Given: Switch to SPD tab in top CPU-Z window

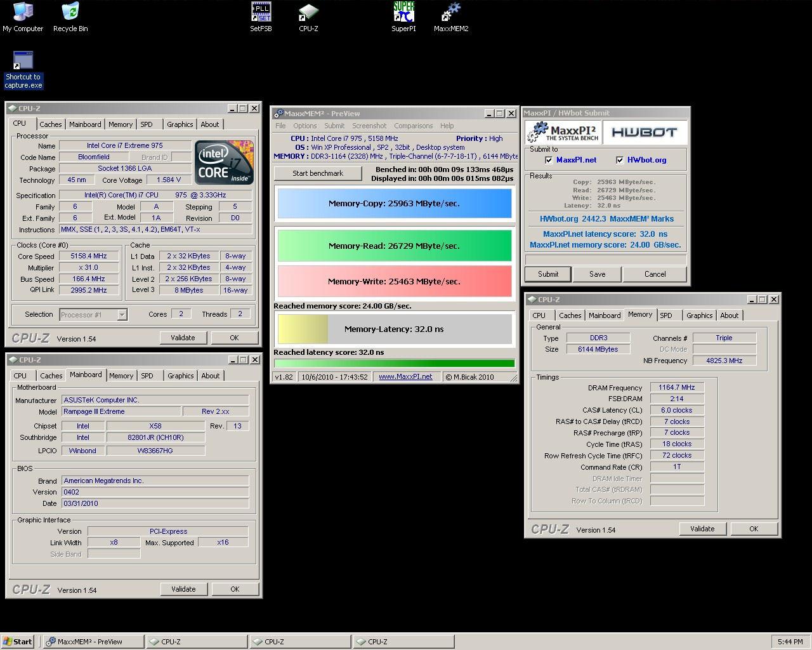Looking at the screenshot, I should (x=147, y=124).
